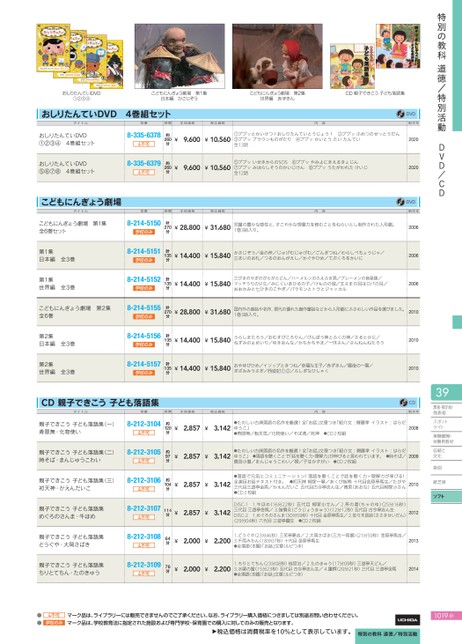Select product code 8-214-5155

coord(144,308)
